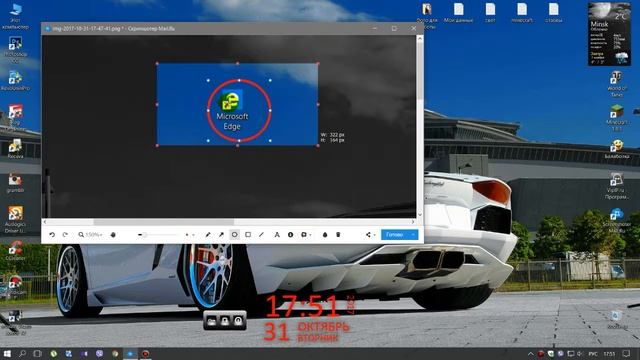
Task: Click the Minsk weather widget
Action: (609, 34)
